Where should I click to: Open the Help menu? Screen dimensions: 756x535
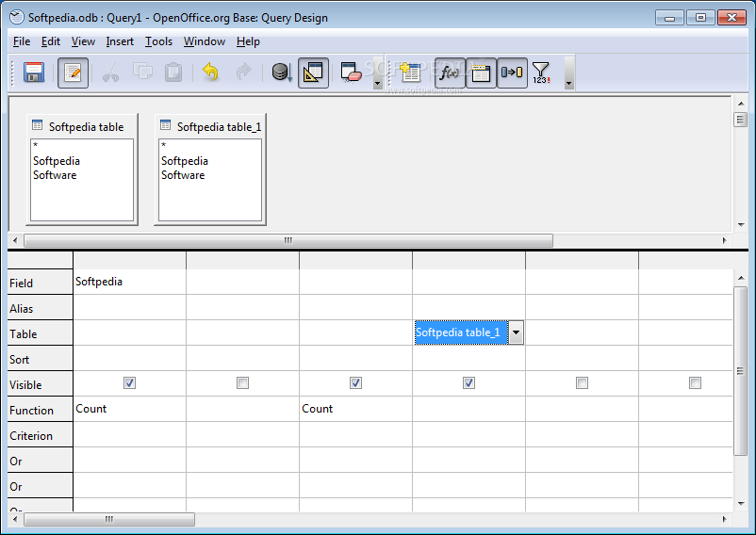[248, 41]
